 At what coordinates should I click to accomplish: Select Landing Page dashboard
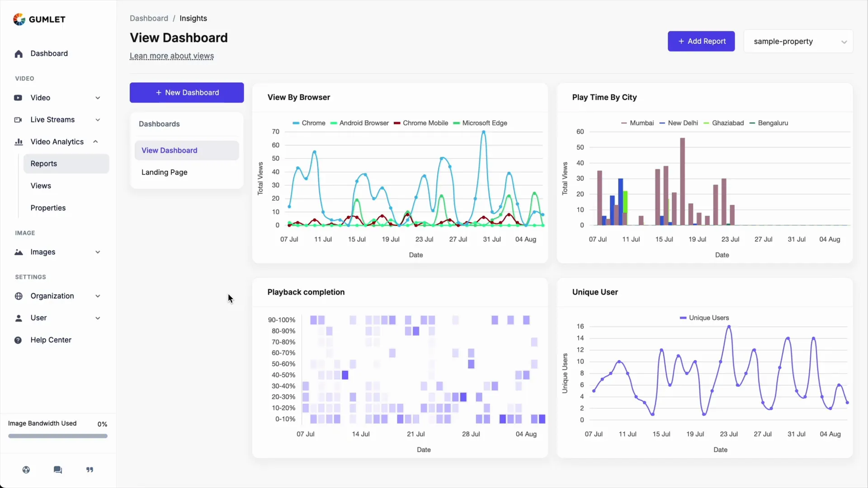[164, 172]
